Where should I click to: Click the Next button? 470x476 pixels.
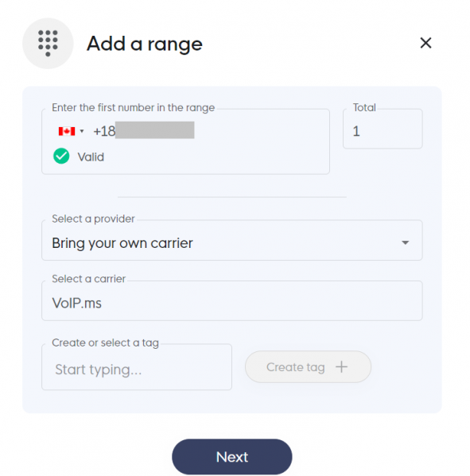(x=232, y=457)
